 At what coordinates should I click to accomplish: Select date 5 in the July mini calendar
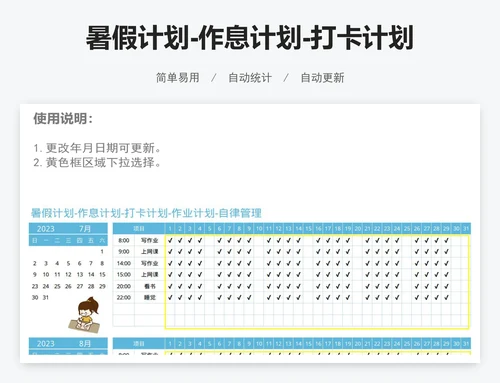pos(68,263)
